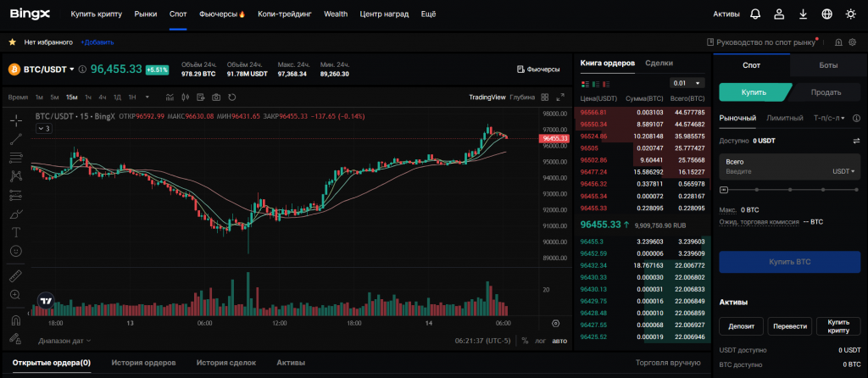Select "Продать" sell side
The height and width of the screenshot is (378, 868).
point(826,92)
